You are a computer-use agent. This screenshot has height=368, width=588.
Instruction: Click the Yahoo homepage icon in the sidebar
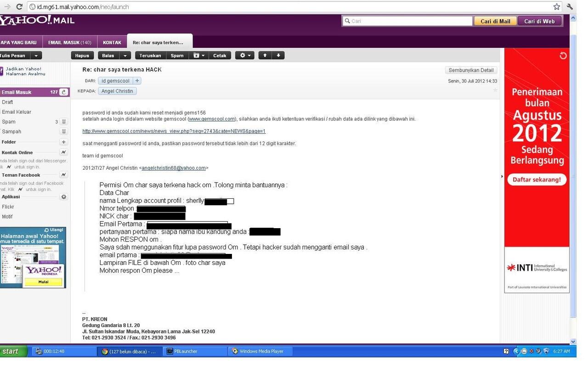[1, 71]
